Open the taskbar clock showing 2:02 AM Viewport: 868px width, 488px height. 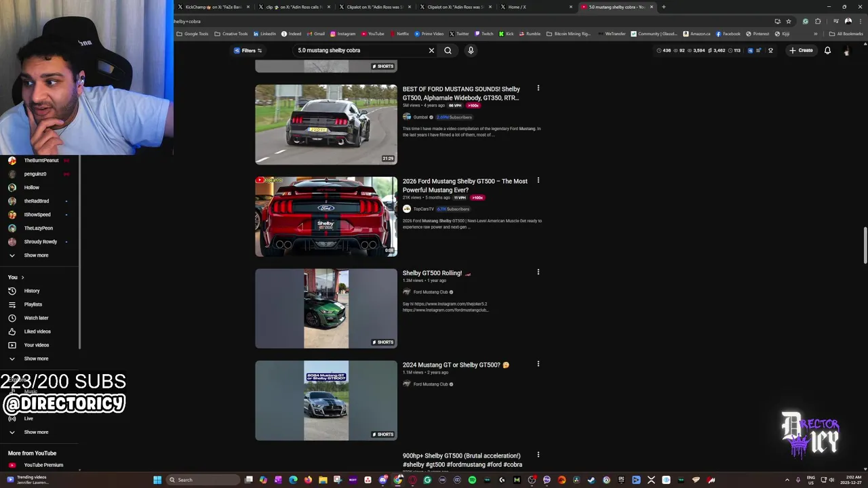click(x=850, y=480)
